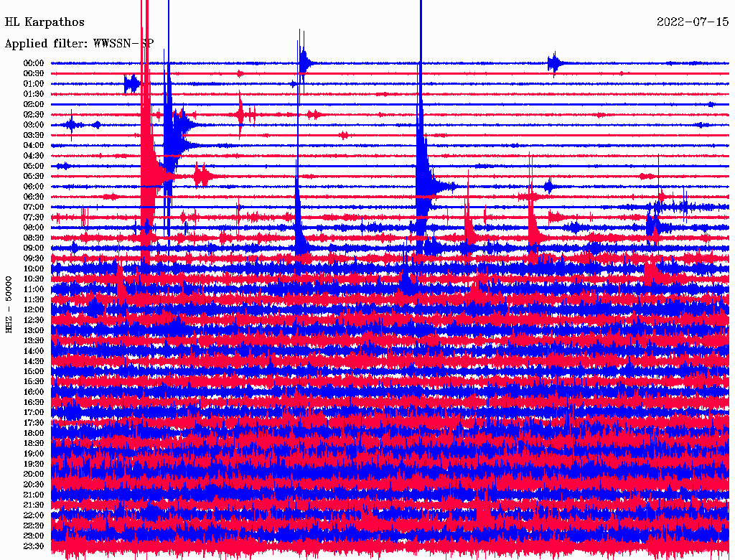Select the 18:30 time label
The width and height of the screenshot is (735, 560).
(34, 443)
